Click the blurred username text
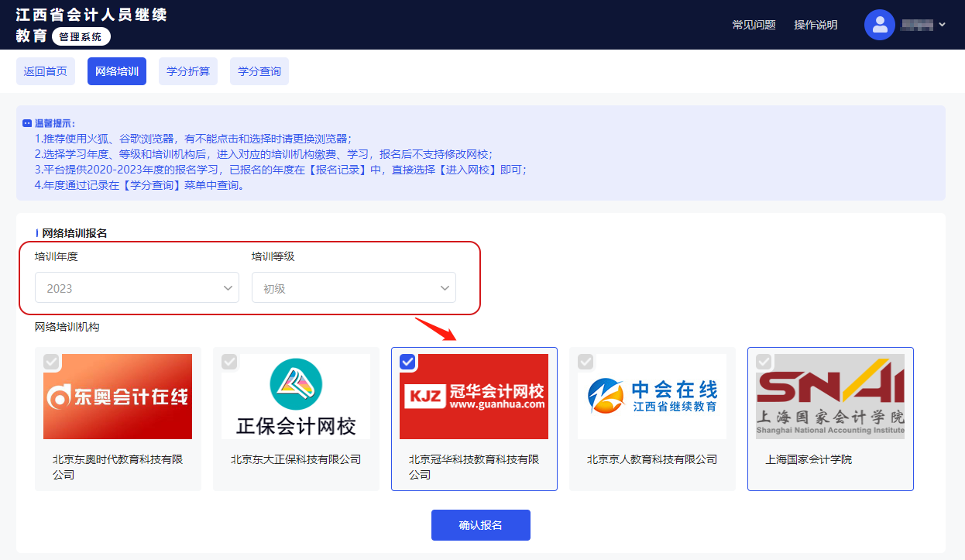Image resolution: width=965 pixels, height=560 pixels. coord(918,25)
